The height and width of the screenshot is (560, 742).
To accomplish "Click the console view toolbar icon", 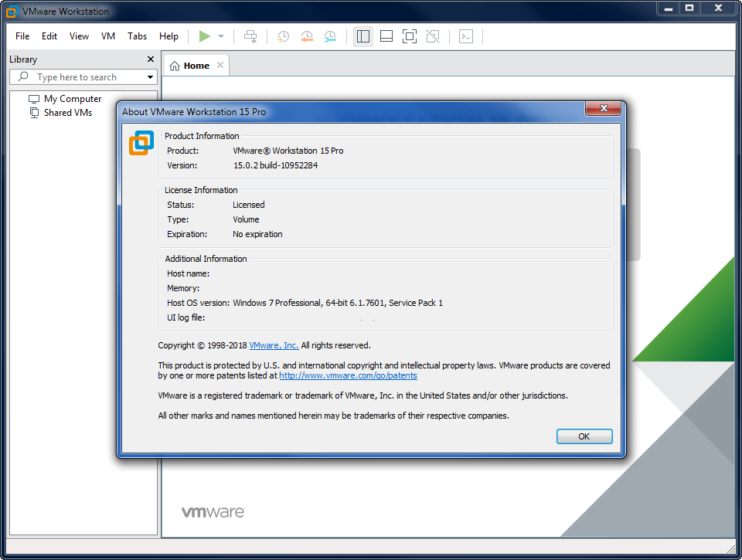I will pos(465,36).
